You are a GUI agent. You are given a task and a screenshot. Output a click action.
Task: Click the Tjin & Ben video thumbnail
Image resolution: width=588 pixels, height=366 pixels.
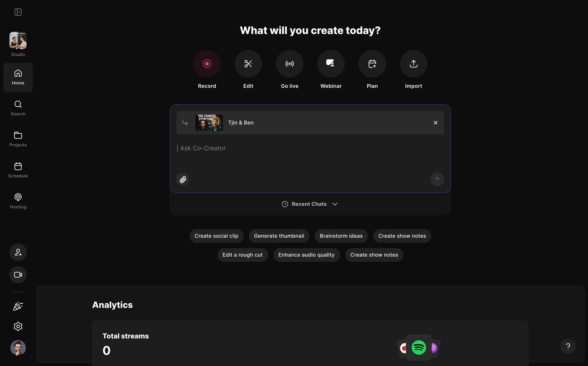click(x=209, y=123)
